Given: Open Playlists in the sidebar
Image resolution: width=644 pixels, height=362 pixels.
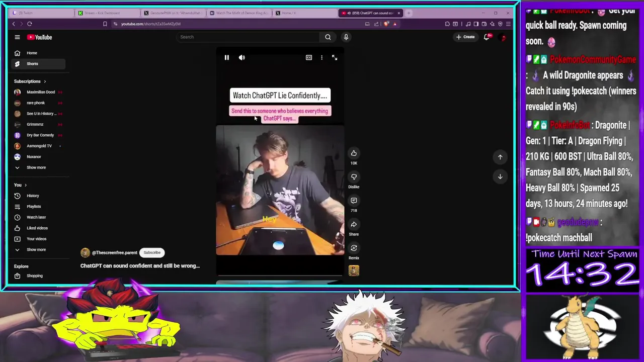Looking at the screenshot, I should pos(37,207).
